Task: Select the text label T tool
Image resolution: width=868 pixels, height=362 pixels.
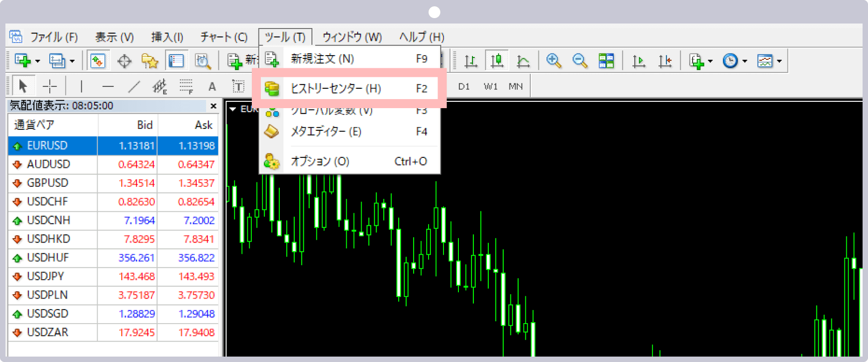Action: pyautogui.click(x=238, y=86)
